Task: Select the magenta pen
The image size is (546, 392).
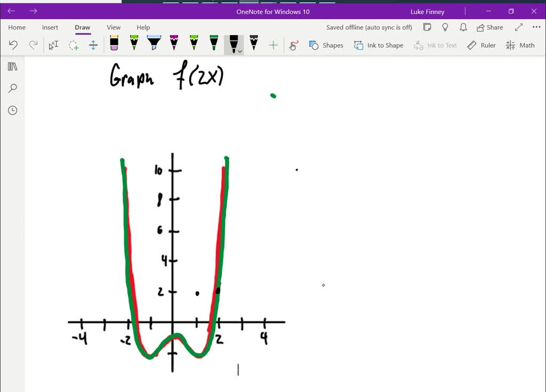Action: [x=173, y=45]
